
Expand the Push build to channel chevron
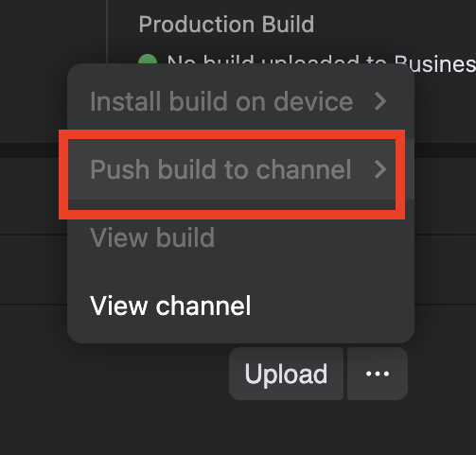point(380,169)
